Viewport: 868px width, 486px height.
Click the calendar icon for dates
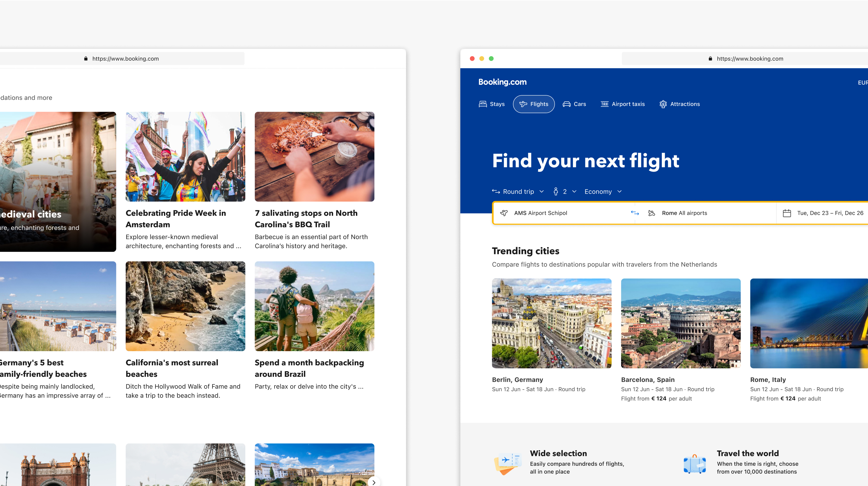coord(787,213)
